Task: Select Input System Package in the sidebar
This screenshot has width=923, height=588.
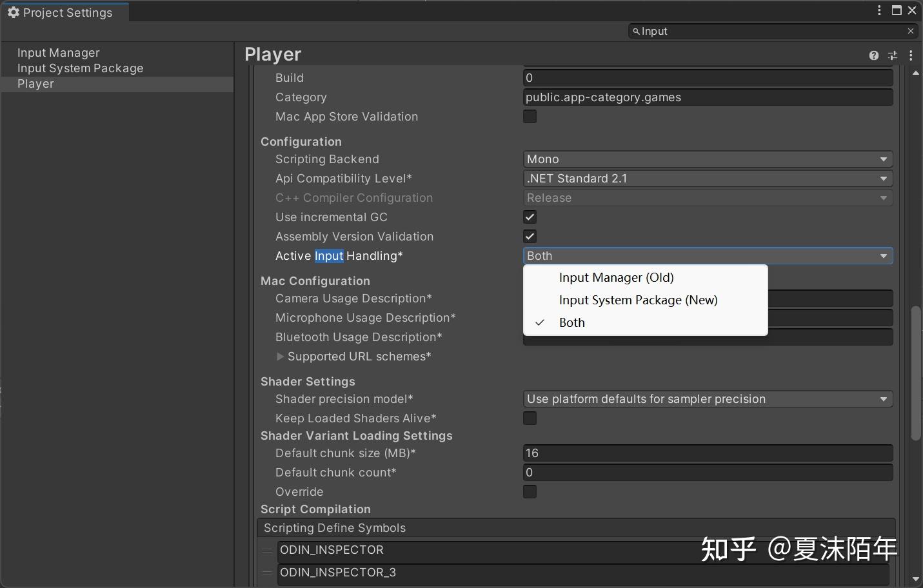Action: [x=80, y=68]
